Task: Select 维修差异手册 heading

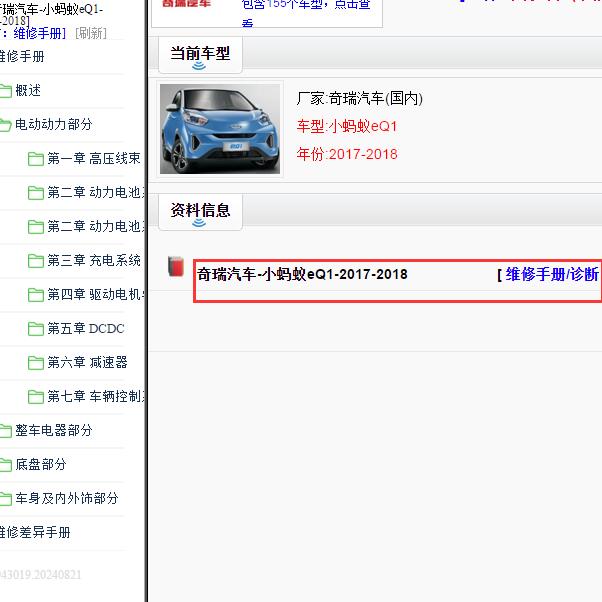Action: (x=35, y=533)
